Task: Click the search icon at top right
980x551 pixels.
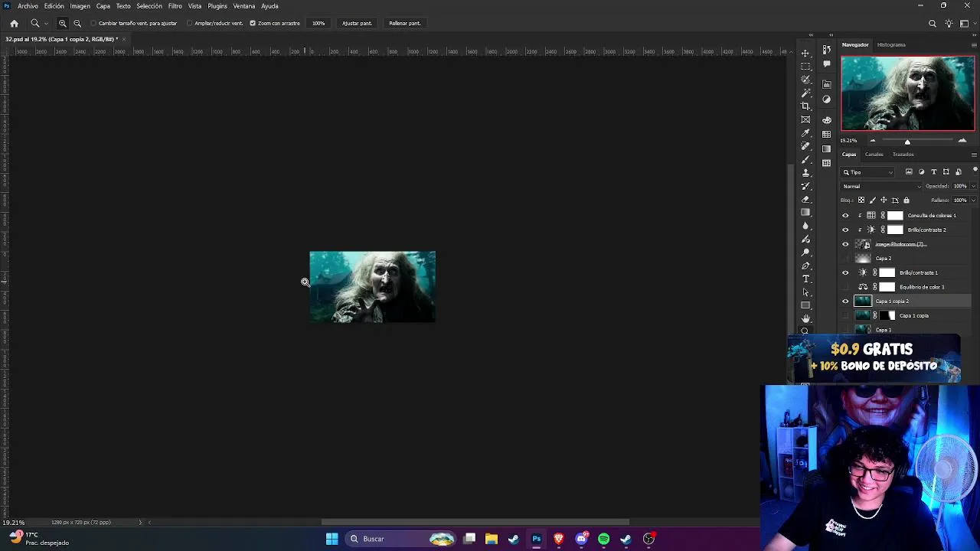Action: (x=933, y=24)
